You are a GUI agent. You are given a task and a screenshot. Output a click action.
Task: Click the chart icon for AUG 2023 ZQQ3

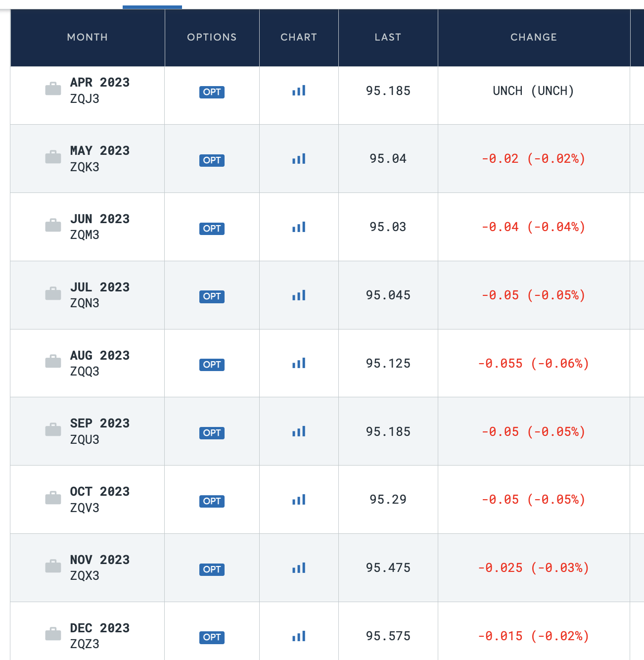pyautogui.click(x=298, y=363)
